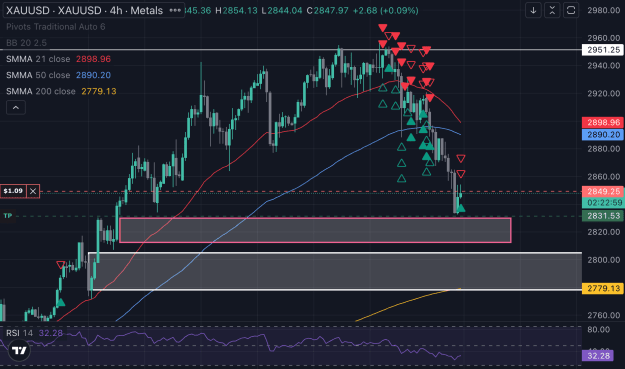Click the 80.00 level on the RSI scale
625x369 pixels.
pos(598,330)
